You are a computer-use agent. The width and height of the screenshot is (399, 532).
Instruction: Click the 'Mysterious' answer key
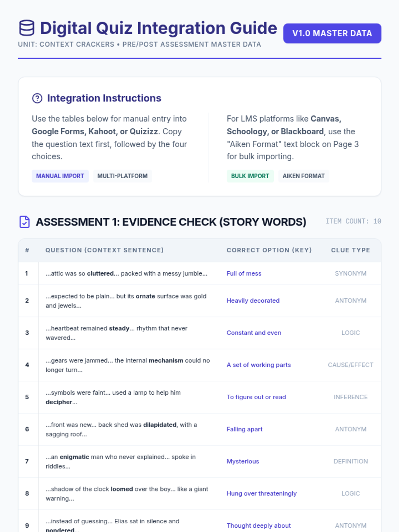[243, 461]
